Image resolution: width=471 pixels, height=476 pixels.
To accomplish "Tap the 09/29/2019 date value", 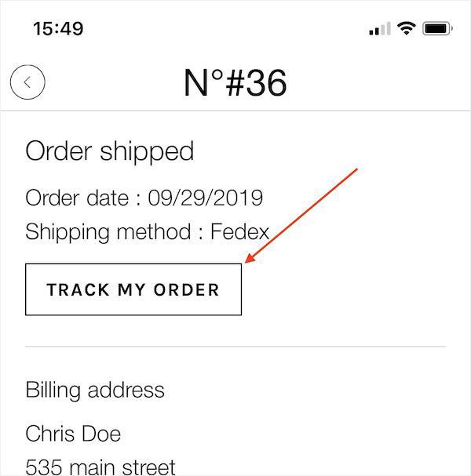I will pyautogui.click(x=205, y=198).
